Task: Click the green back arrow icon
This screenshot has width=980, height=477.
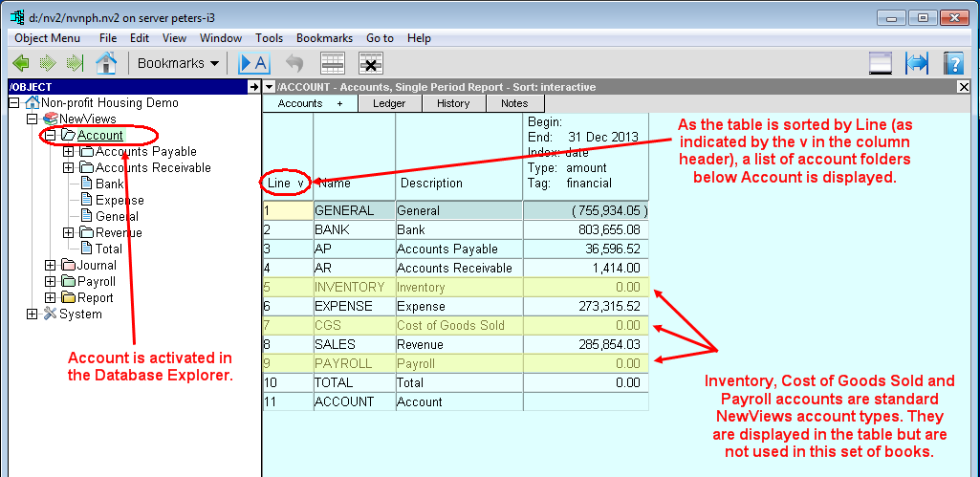Action: coord(20,63)
